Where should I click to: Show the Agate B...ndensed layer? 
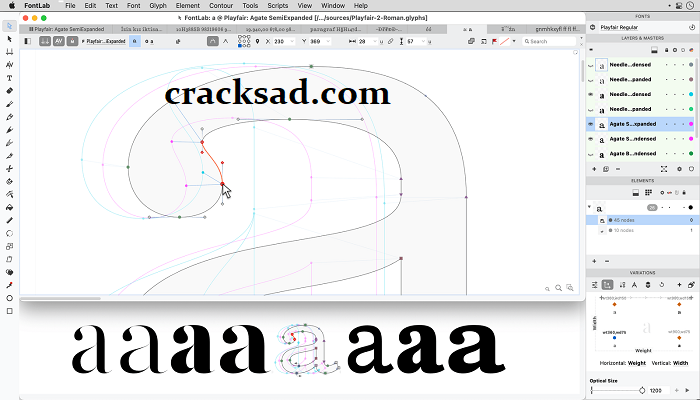pyautogui.click(x=591, y=154)
